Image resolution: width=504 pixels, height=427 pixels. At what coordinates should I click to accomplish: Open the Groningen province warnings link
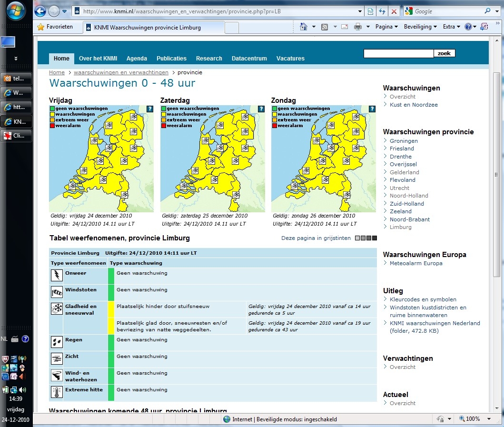click(404, 141)
